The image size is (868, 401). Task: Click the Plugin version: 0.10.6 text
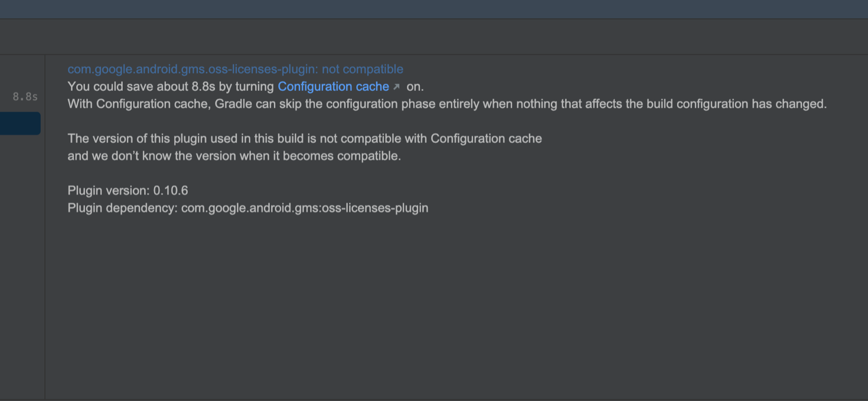pyautogui.click(x=128, y=191)
